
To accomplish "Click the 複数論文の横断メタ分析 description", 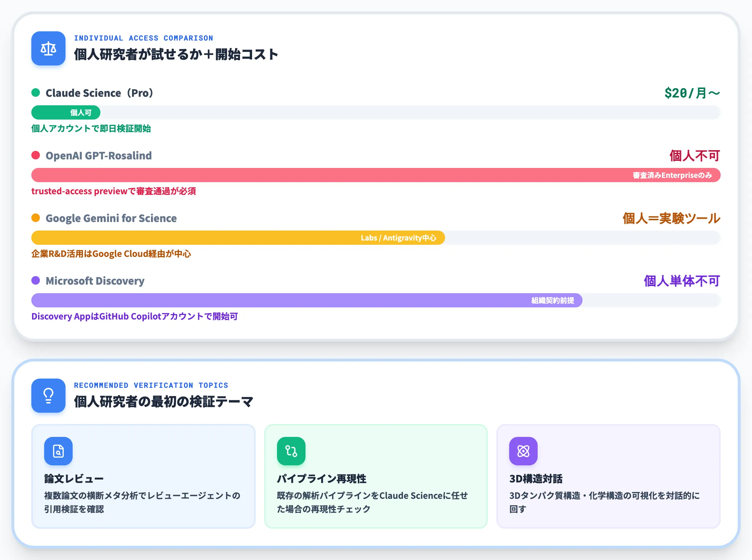I will click(142, 502).
